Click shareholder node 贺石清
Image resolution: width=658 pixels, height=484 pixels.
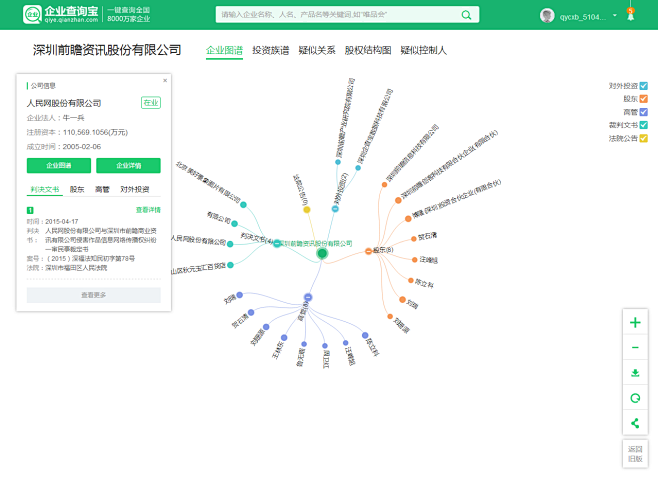(414, 238)
